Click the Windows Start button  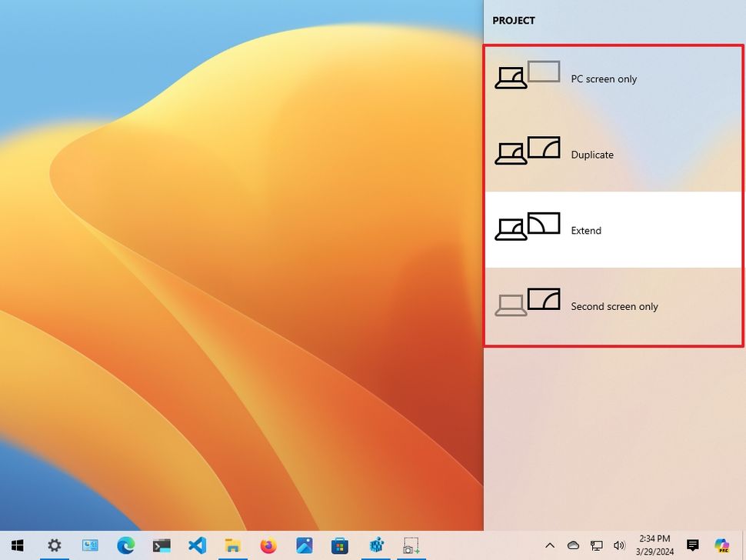click(17, 545)
